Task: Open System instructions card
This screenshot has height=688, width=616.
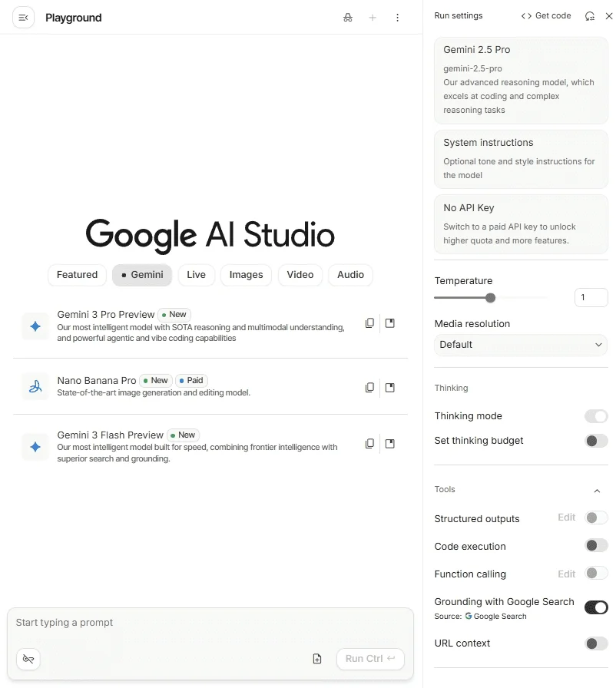Action: [x=522, y=159]
